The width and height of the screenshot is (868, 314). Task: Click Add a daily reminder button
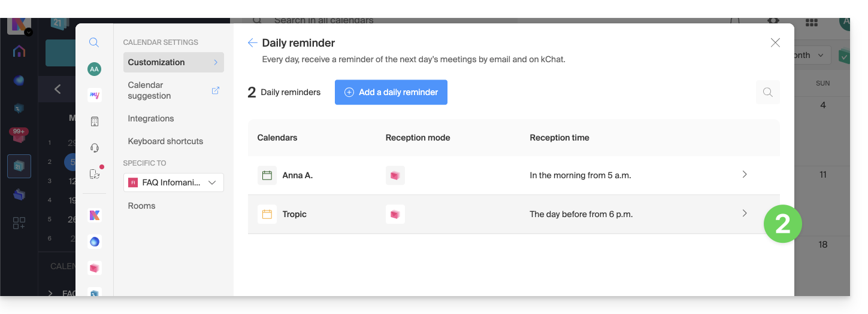pos(391,92)
